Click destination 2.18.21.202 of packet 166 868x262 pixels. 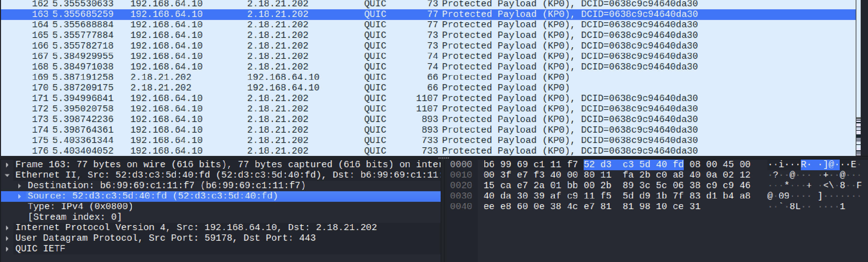(278, 46)
